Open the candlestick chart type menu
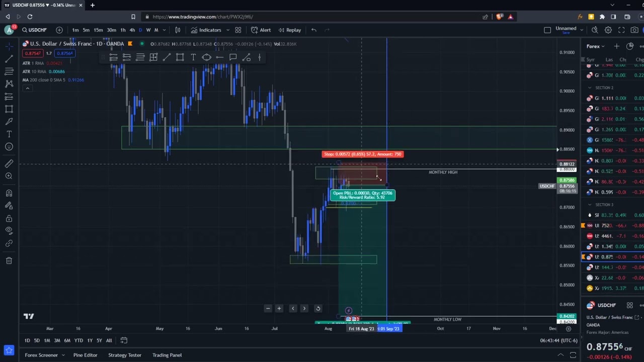 [x=178, y=30]
